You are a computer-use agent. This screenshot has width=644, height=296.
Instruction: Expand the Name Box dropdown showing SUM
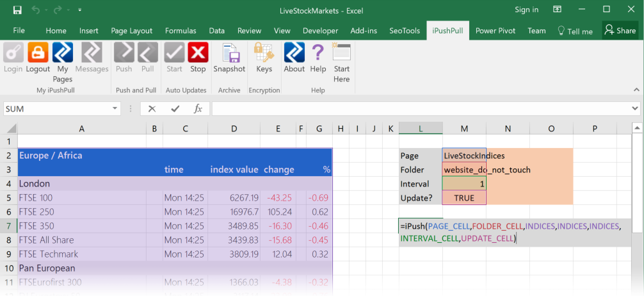pos(115,109)
